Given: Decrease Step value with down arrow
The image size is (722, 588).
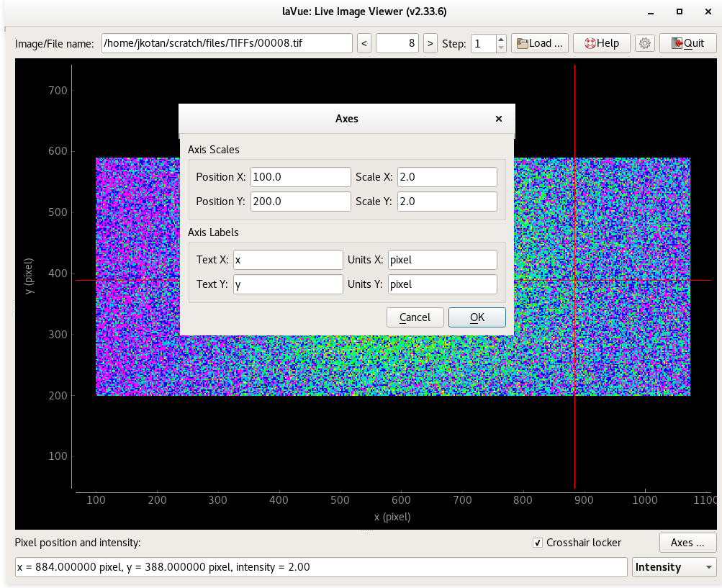Looking at the screenshot, I should coord(501,48).
